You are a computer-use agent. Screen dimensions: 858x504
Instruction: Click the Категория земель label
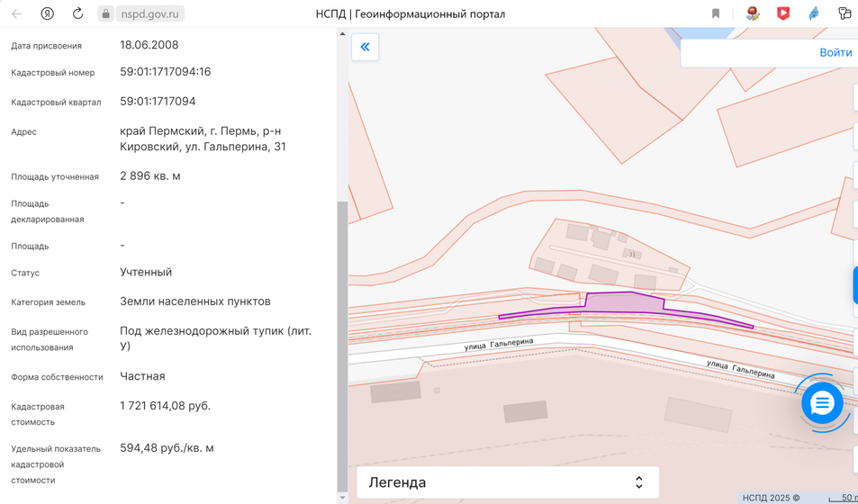point(48,302)
